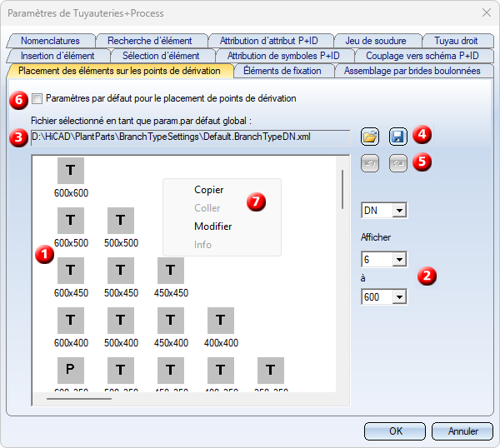Click the 400x400 label text
500x448 pixels.
pyautogui.click(x=222, y=343)
